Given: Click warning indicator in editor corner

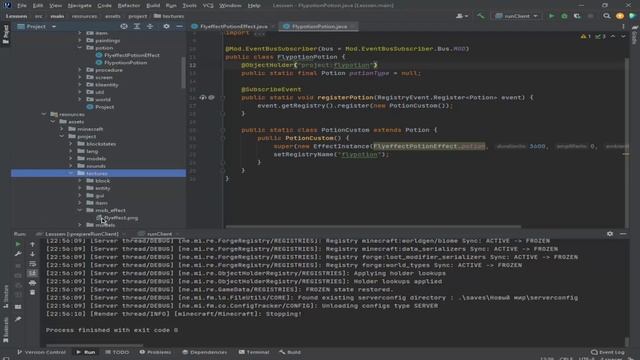Looking at the screenshot, I should 586,36.
